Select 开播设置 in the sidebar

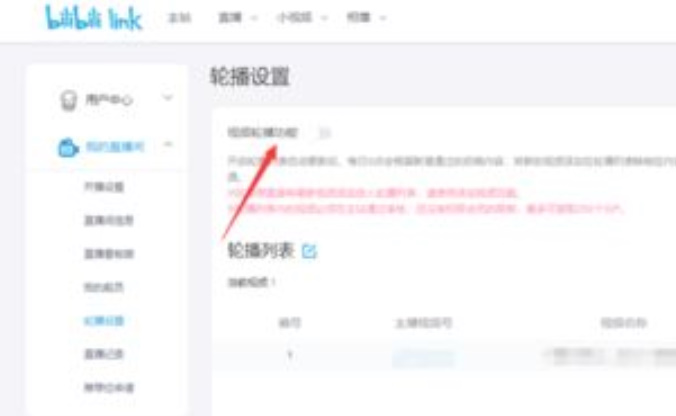pos(104,187)
